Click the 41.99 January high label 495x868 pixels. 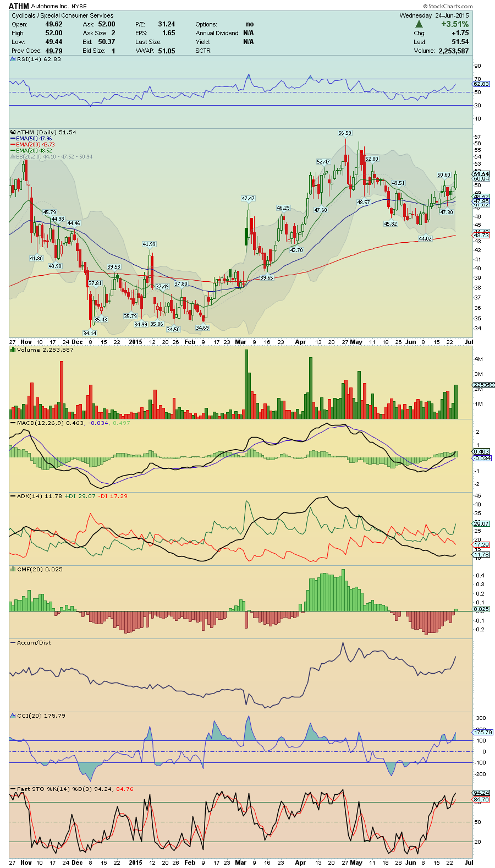[149, 244]
